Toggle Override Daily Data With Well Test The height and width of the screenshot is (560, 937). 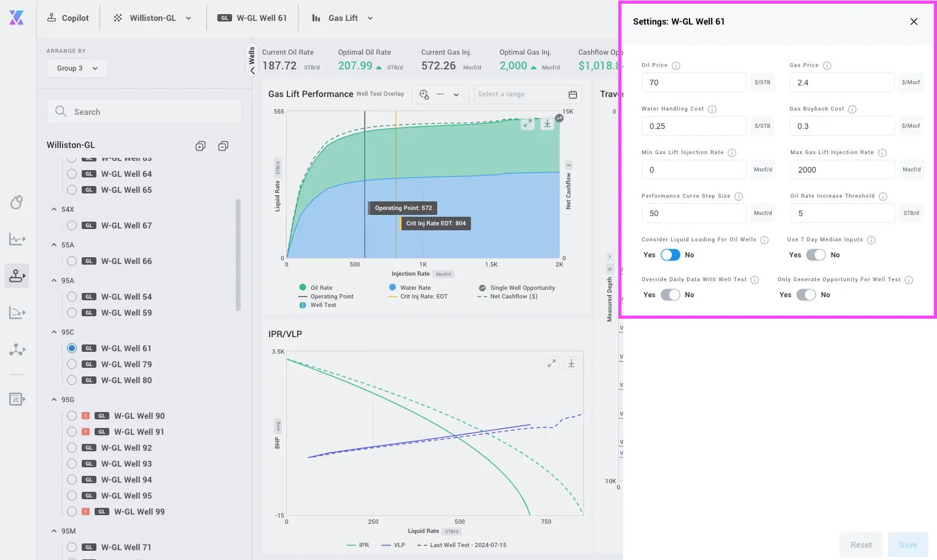click(x=670, y=295)
